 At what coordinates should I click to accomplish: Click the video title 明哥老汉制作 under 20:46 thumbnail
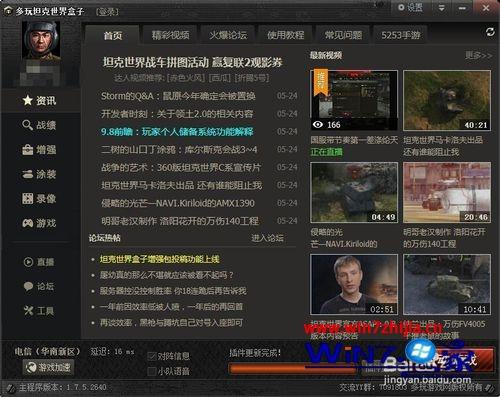[x=444, y=238]
